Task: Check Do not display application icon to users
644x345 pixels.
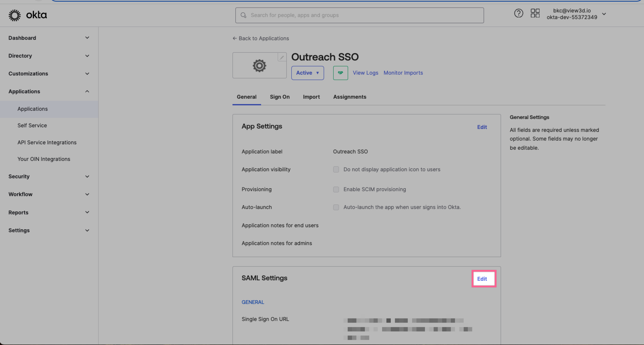Action: pyautogui.click(x=336, y=170)
